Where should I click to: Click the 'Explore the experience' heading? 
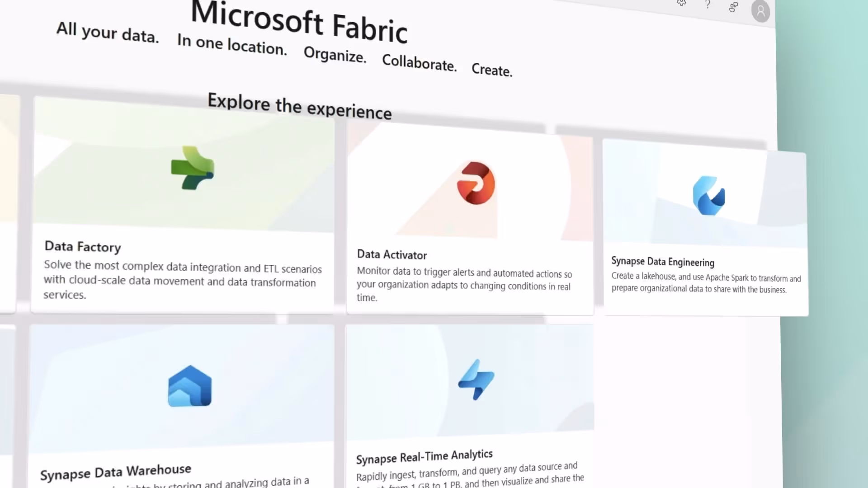300,107
